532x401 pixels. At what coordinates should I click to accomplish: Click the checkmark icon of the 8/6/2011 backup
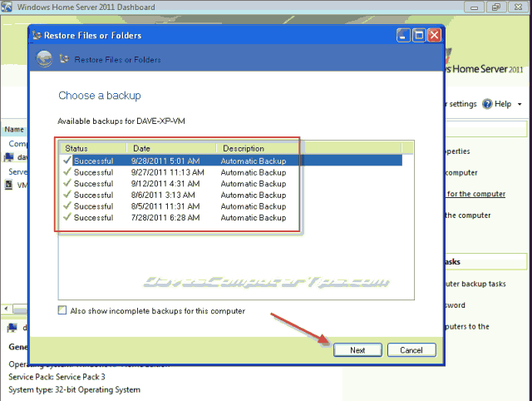pos(67,194)
